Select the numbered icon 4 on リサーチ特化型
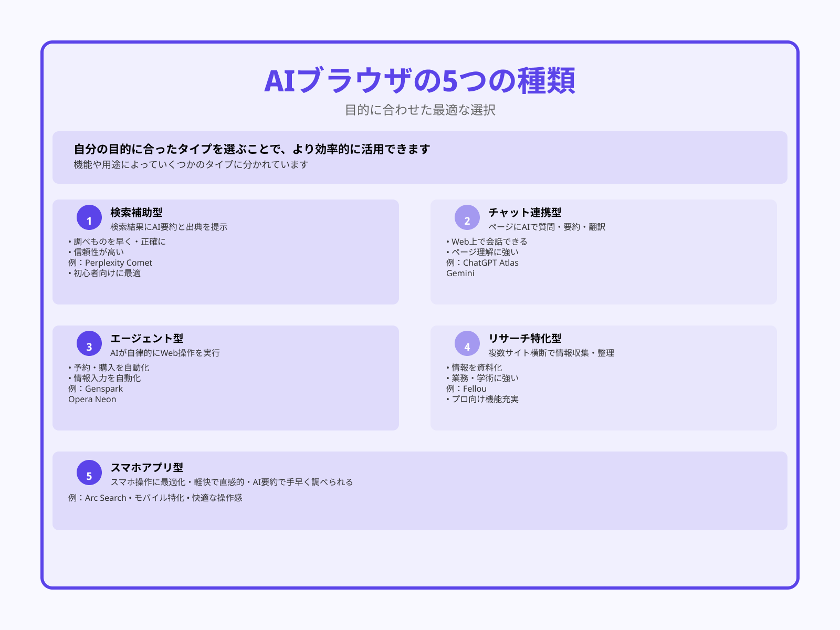Viewport: 840px width, 630px height. tap(467, 345)
